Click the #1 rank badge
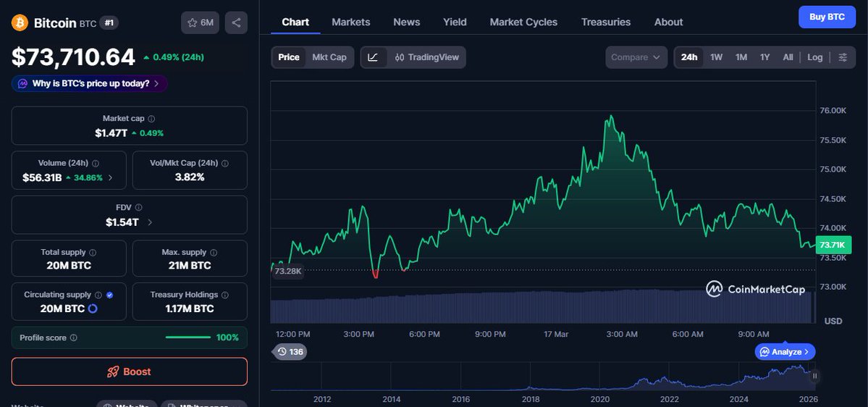 tap(109, 22)
